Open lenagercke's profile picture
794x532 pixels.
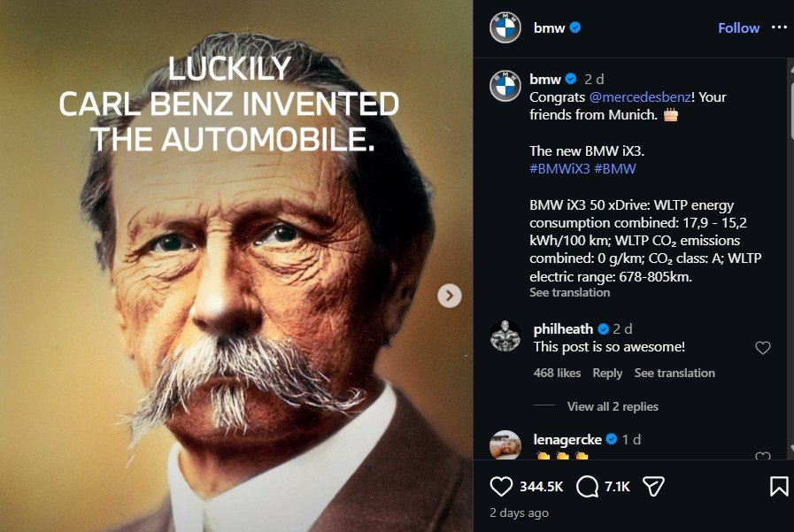pos(505,445)
